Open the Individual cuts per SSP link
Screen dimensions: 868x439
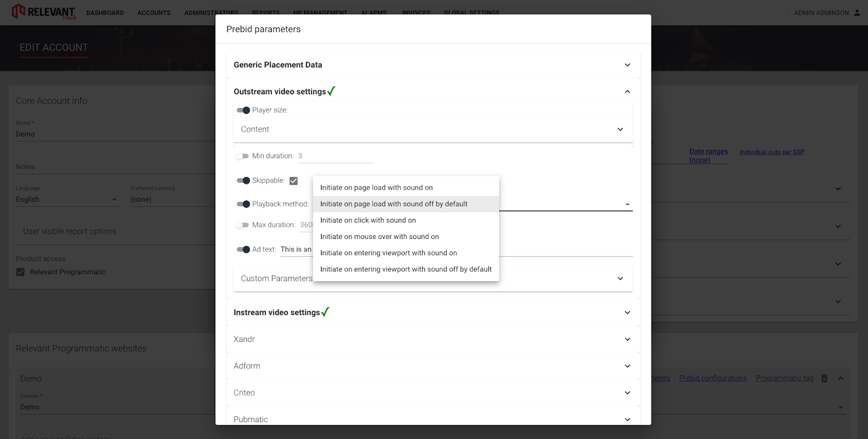771,152
